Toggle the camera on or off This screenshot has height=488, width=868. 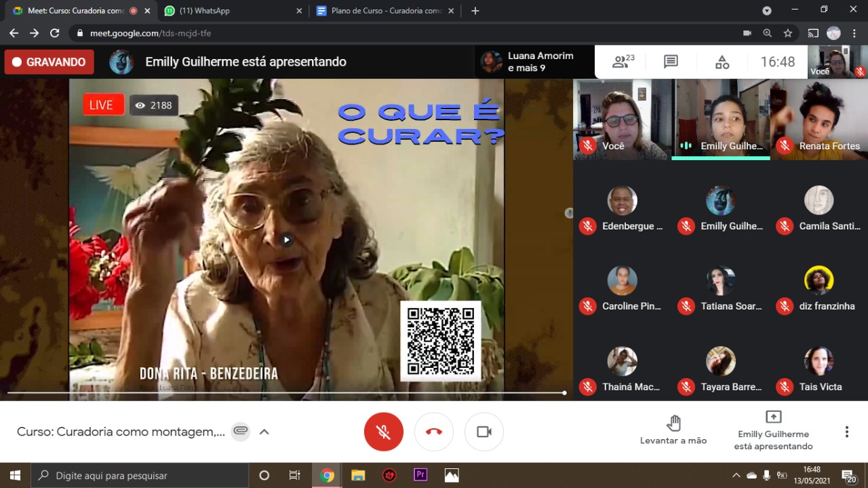[x=484, y=432]
